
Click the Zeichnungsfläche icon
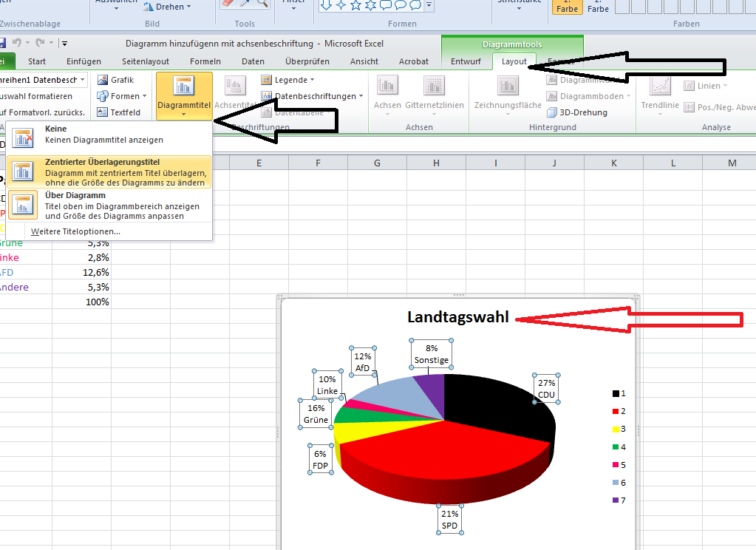508,86
